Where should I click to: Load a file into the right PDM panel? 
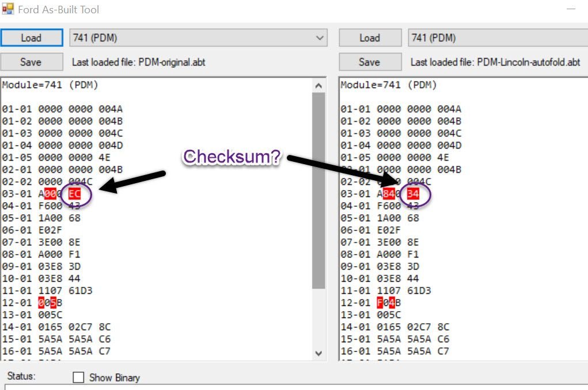tap(369, 37)
